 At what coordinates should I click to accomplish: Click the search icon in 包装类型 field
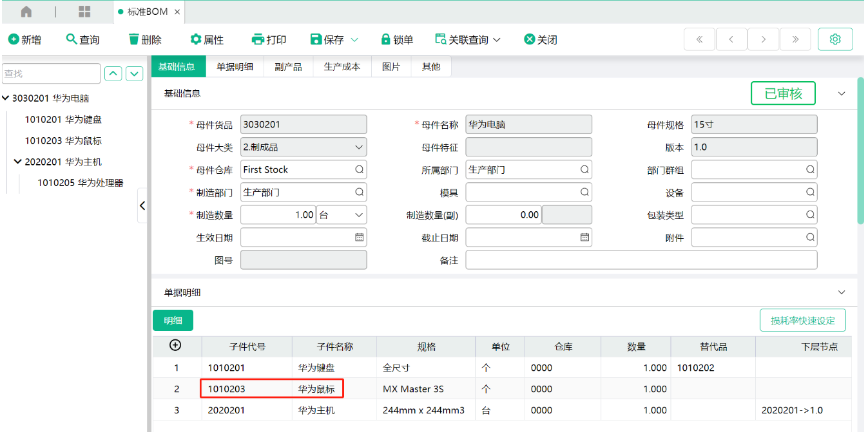point(810,215)
